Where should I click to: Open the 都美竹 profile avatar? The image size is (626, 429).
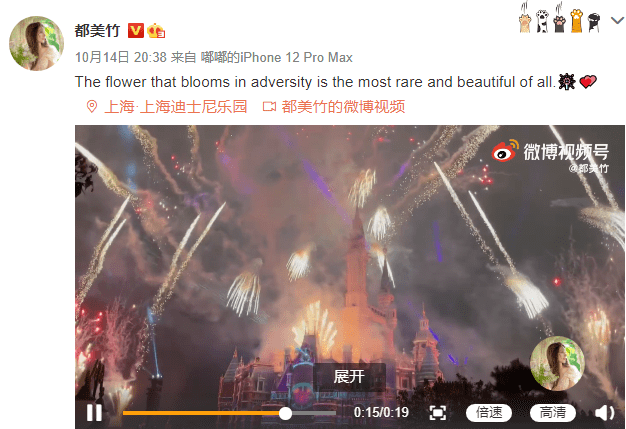click(36, 43)
